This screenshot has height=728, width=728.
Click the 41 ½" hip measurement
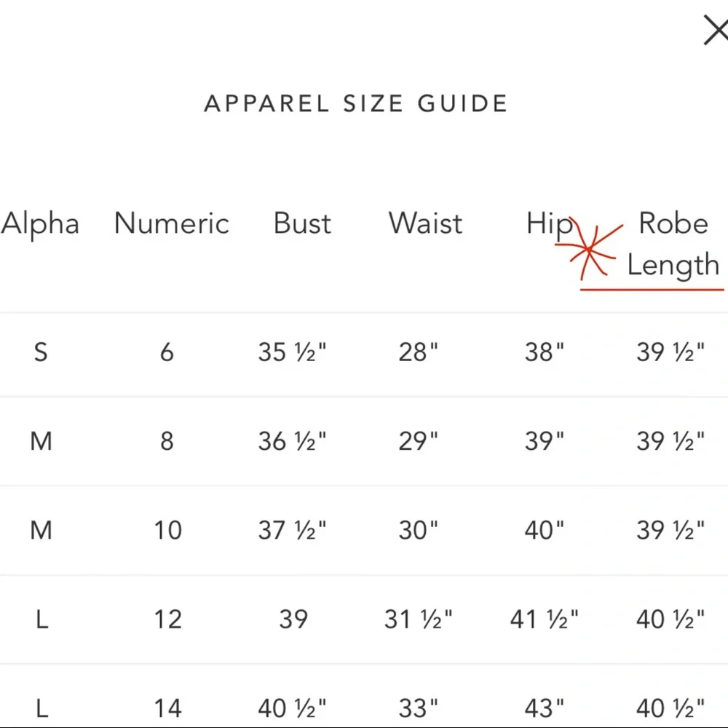tap(545, 620)
